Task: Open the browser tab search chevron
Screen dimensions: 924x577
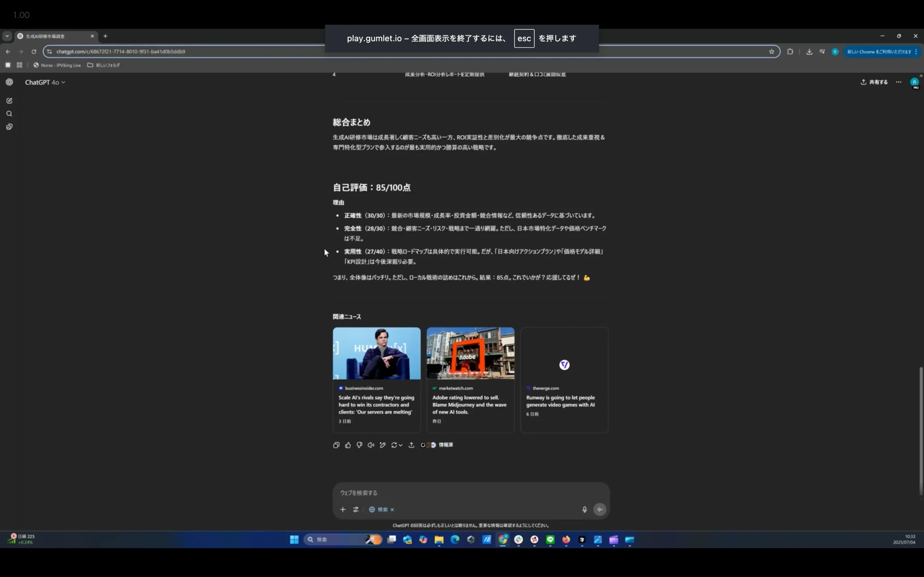Action: tap(7, 36)
